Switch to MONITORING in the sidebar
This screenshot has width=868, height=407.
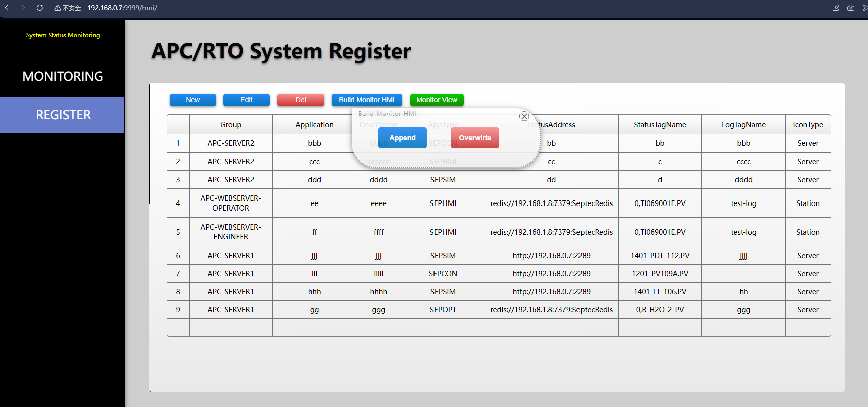coord(63,76)
